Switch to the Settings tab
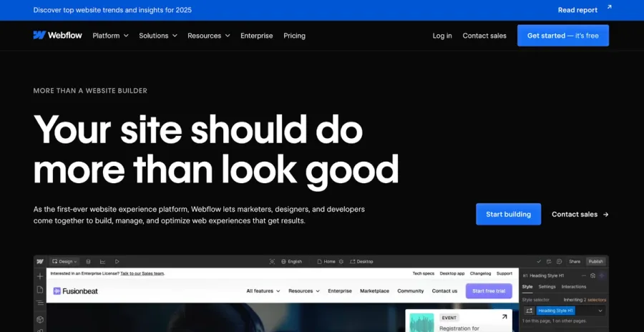This screenshot has width=644, height=332. point(547,287)
